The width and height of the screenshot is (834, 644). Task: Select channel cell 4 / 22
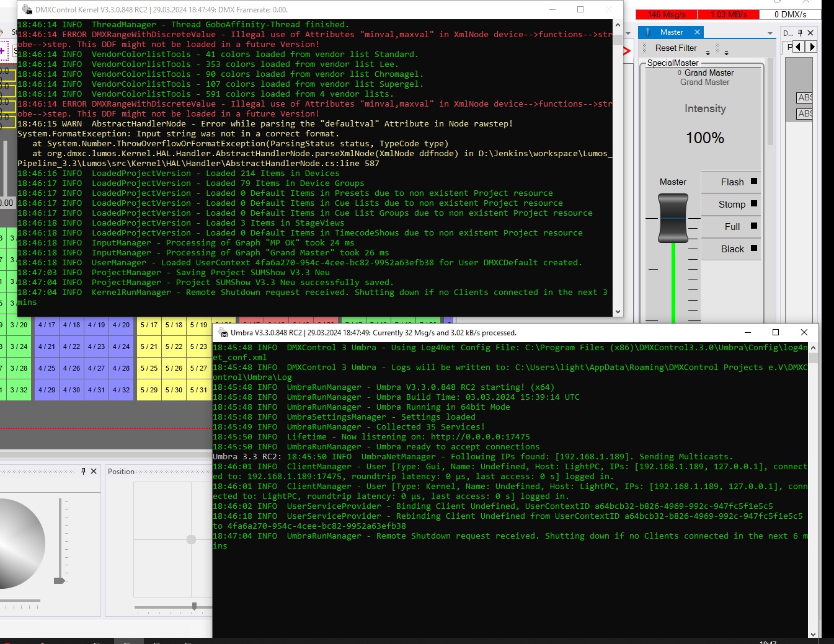click(x=71, y=346)
